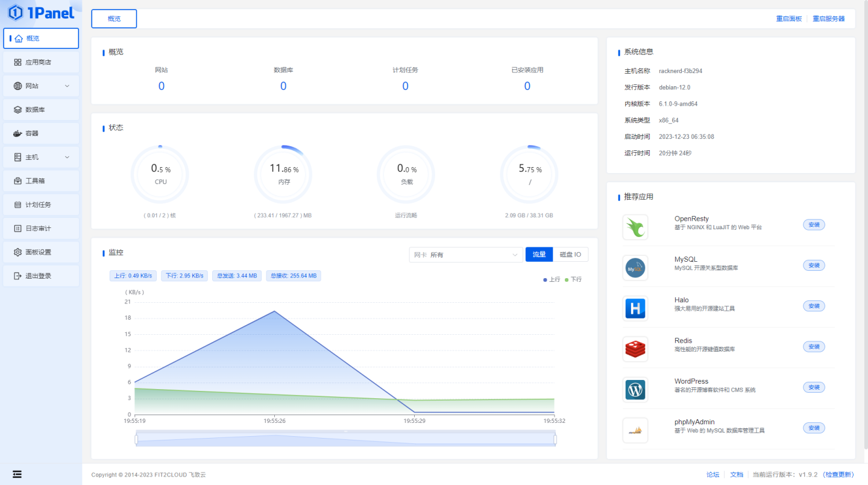The height and width of the screenshot is (485, 868).
Task: Select the 流量 traffic view button
Action: pyautogui.click(x=539, y=255)
